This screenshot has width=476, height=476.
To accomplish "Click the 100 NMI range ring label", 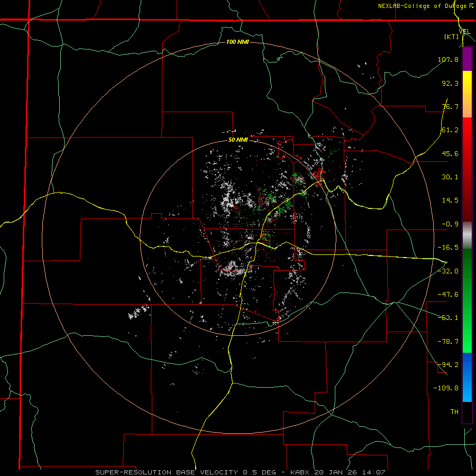I will pyautogui.click(x=237, y=42).
